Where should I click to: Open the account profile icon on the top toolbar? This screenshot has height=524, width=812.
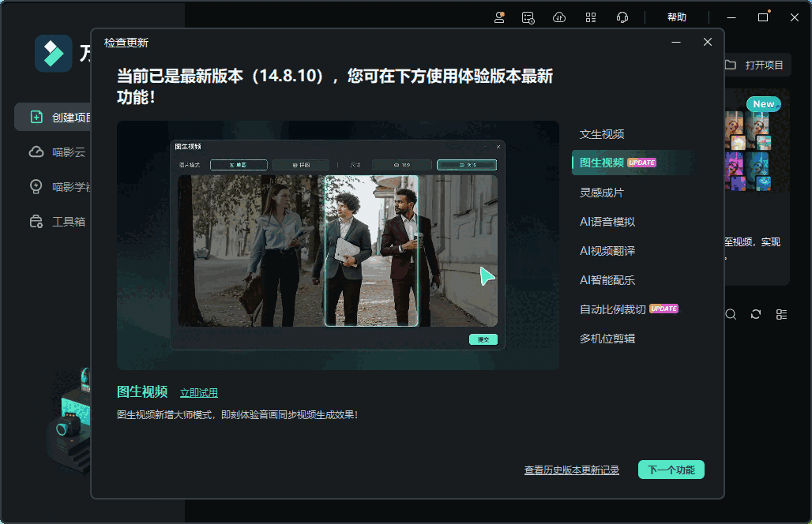point(499,17)
